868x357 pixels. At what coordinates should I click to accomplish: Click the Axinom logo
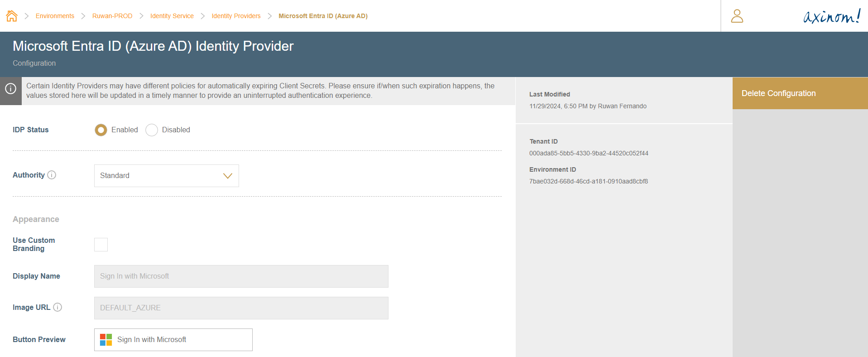[831, 16]
